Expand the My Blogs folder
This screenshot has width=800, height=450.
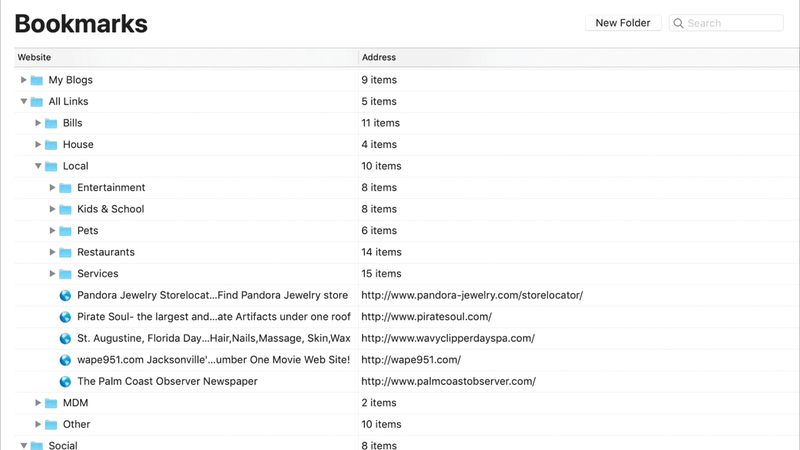pyautogui.click(x=24, y=80)
